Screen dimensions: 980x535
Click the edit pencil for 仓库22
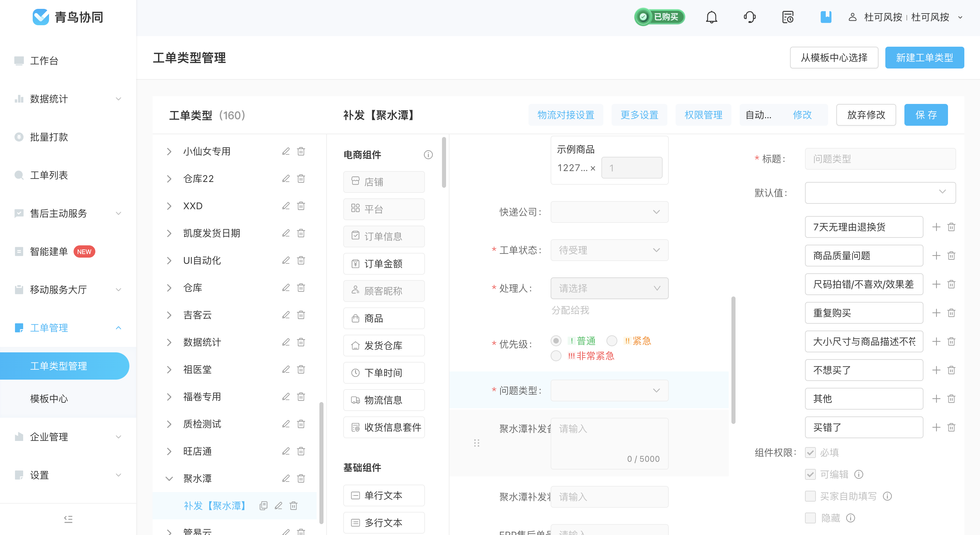click(x=286, y=179)
